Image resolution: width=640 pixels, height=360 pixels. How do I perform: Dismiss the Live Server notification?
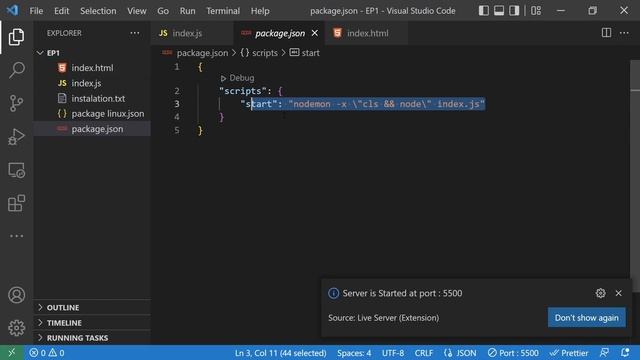pyautogui.click(x=618, y=293)
